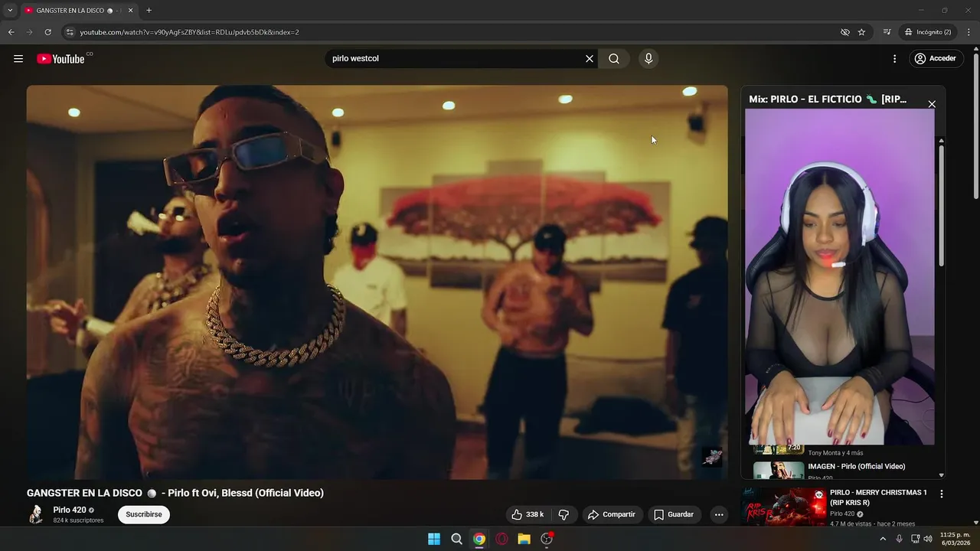Open YouTube settings three-dot menu

pyautogui.click(x=894, y=59)
